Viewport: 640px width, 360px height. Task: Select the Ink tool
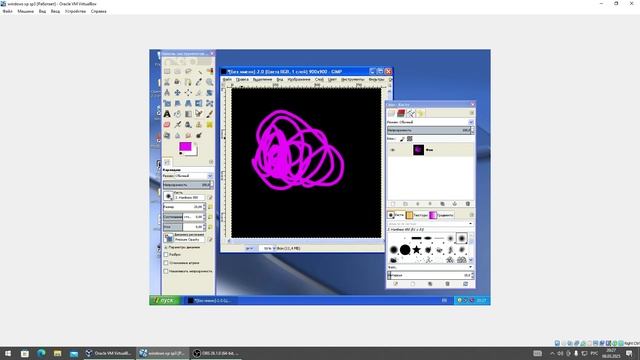click(188, 124)
